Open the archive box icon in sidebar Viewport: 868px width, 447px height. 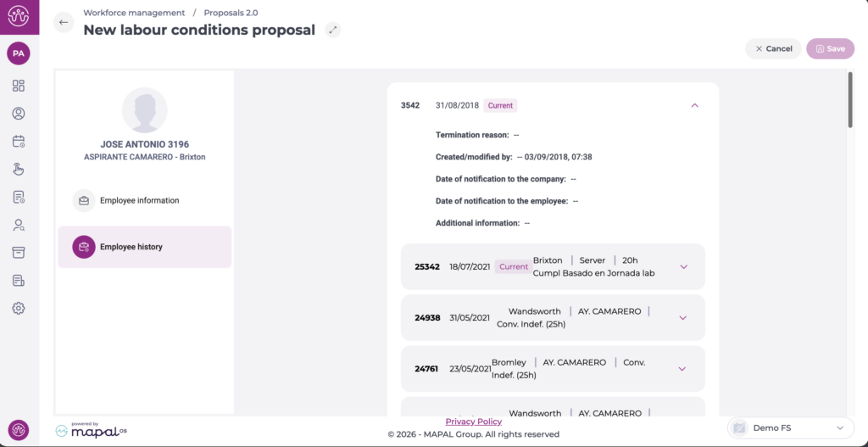click(x=19, y=253)
